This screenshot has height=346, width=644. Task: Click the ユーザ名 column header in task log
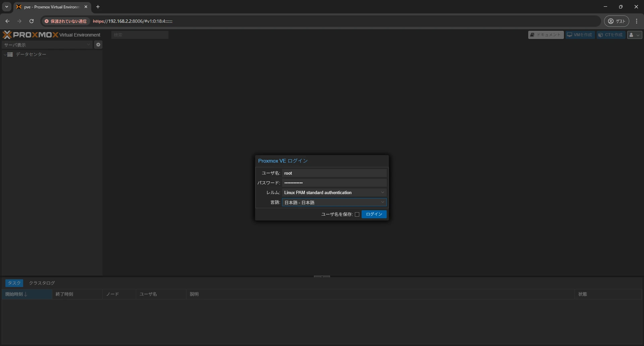(161, 294)
